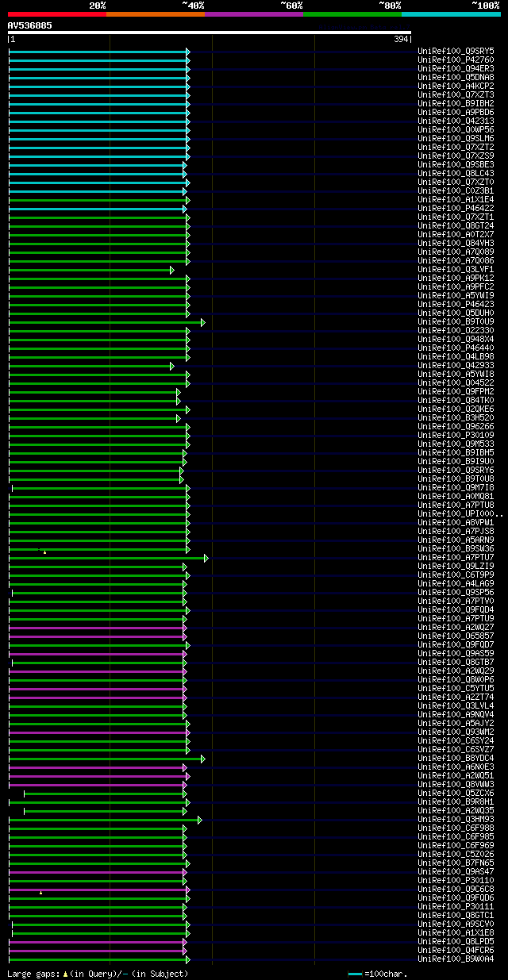Click the arrowhead on the A7PTU7 bar
This screenshot has height=980, width=508.
[x=206, y=558]
